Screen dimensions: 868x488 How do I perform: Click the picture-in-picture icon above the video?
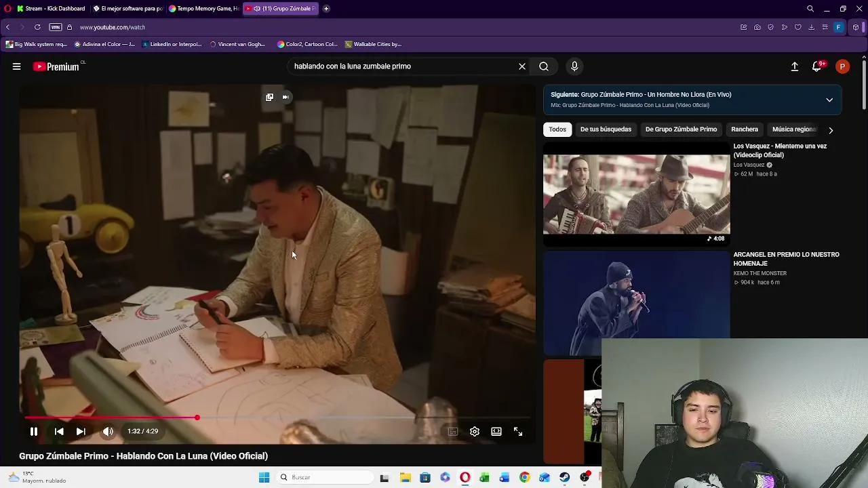pyautogui.click(x=269, y=97)
